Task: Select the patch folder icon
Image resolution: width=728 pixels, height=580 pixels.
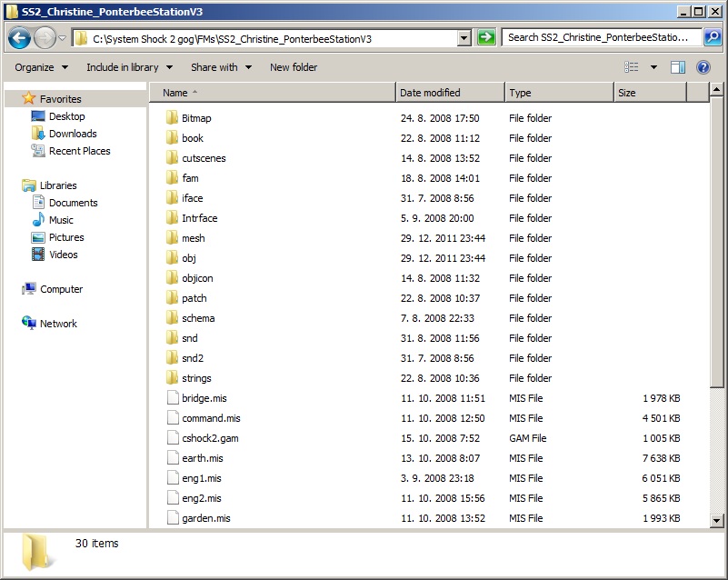Action: pos(173,297)
